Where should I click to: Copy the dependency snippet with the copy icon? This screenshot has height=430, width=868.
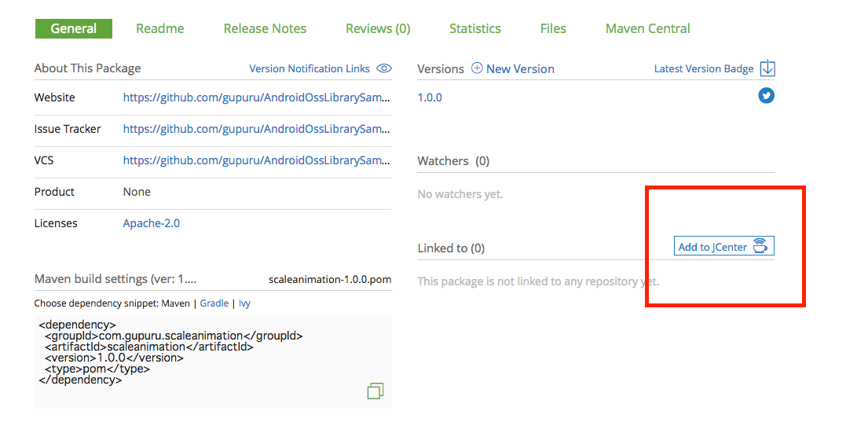pyautogui.click(x=375, y=391)
